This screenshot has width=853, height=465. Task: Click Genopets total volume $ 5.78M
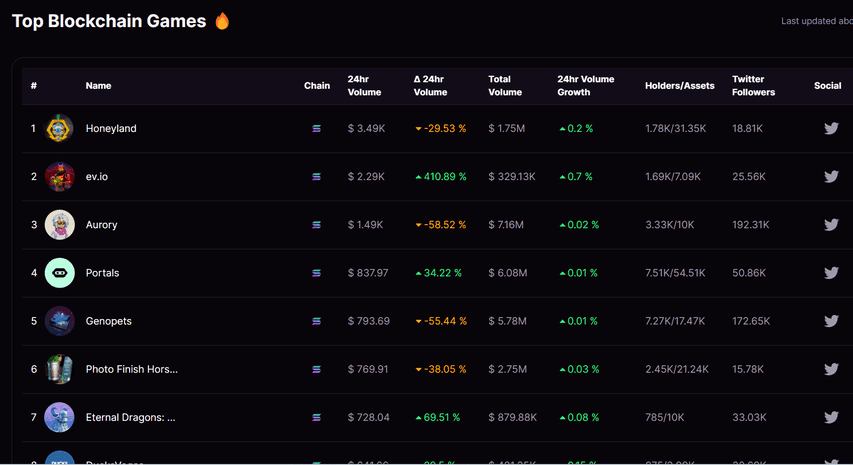(508, 321)
